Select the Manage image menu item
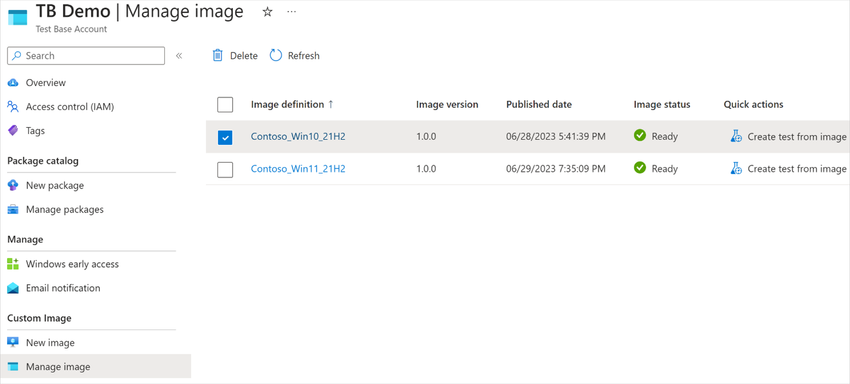850x384 pixels. [95, 367]
